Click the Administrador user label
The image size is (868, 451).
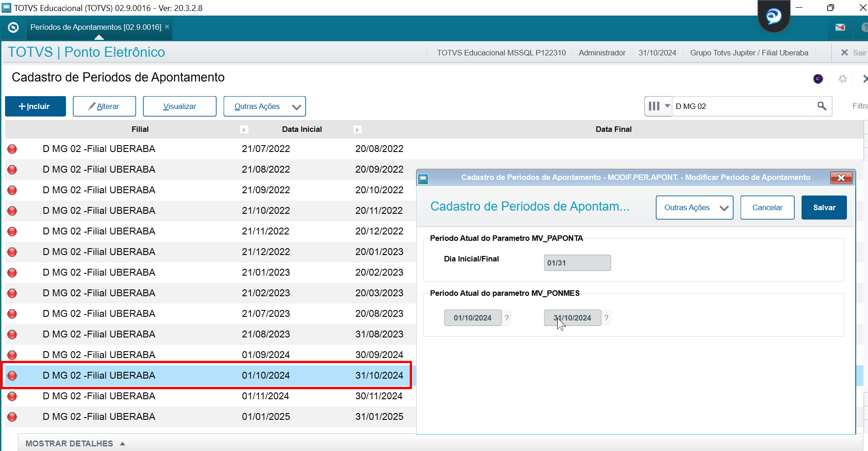point(602,53)
